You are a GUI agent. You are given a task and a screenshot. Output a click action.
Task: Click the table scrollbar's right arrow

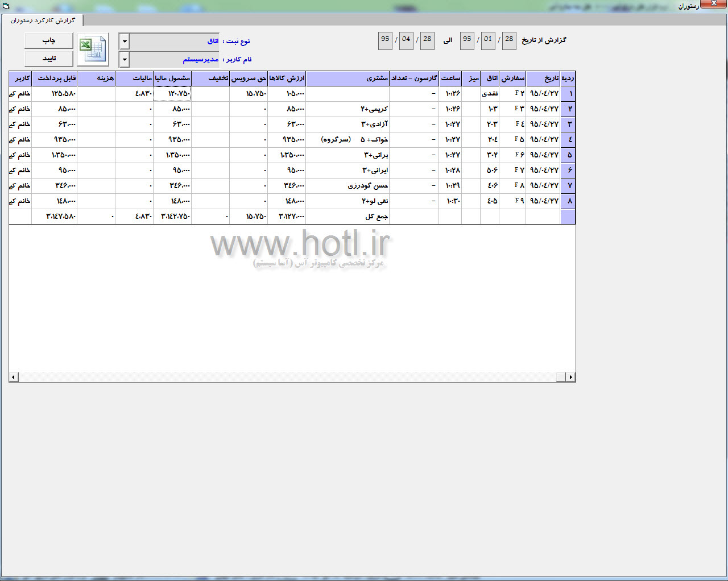click(x=570, y=377)
